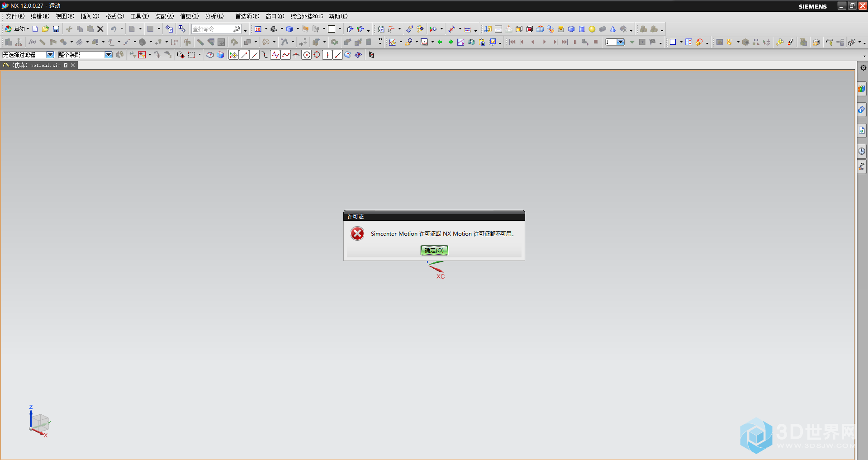
Task: Open the 整个装配 selection scope dropdown
Action: [x=85, y=55]
